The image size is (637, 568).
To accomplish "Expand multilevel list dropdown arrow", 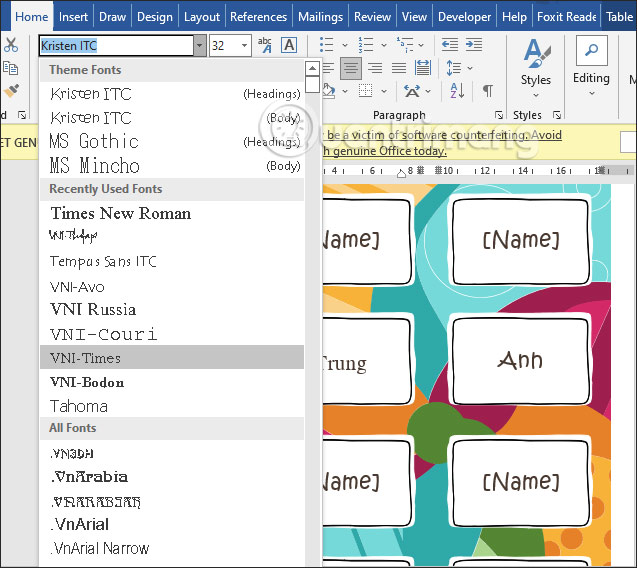I will 421,45.
